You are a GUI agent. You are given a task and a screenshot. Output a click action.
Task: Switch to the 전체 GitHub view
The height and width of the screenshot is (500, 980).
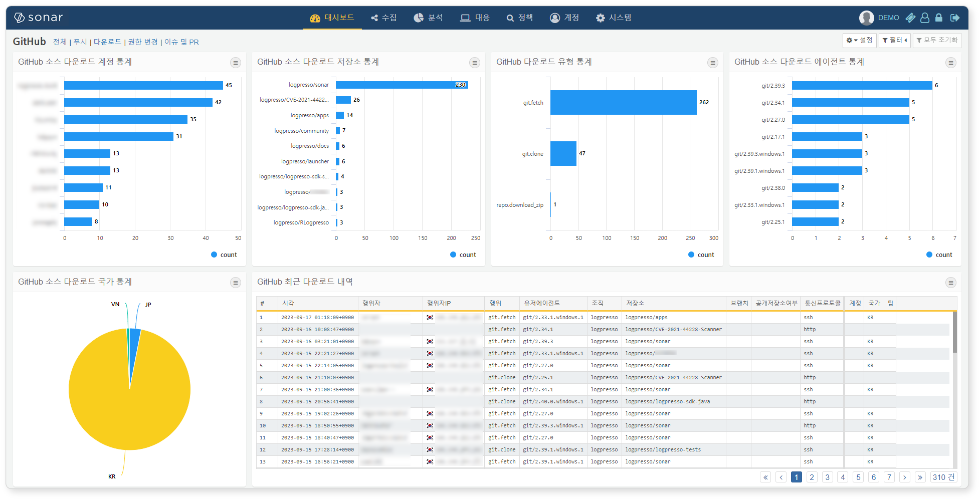tap(60, 42)
